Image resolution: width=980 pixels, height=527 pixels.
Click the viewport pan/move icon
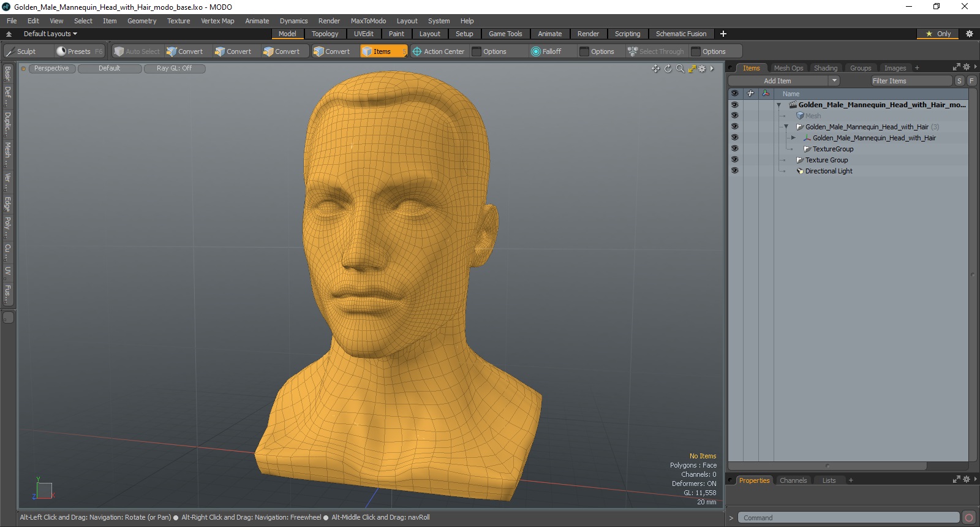click(x=656, y=69)
